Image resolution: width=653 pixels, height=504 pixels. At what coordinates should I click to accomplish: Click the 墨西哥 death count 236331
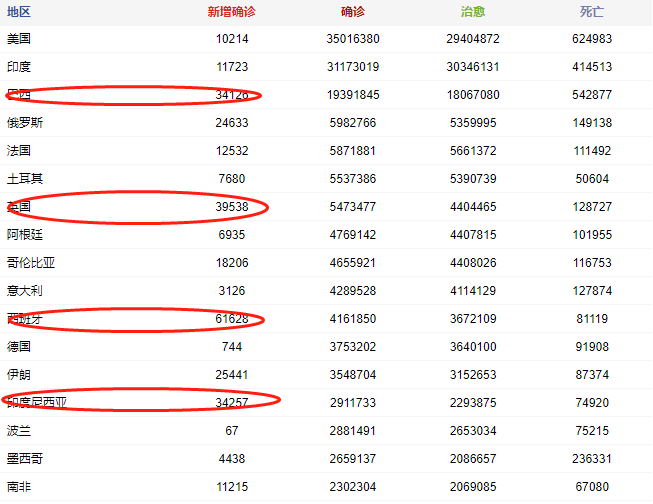tap(593, 459)
